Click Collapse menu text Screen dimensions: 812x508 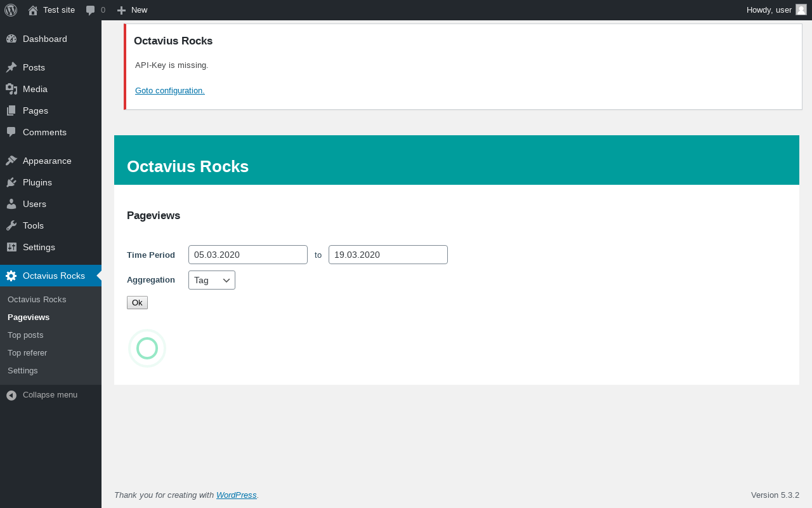[50, 395]
